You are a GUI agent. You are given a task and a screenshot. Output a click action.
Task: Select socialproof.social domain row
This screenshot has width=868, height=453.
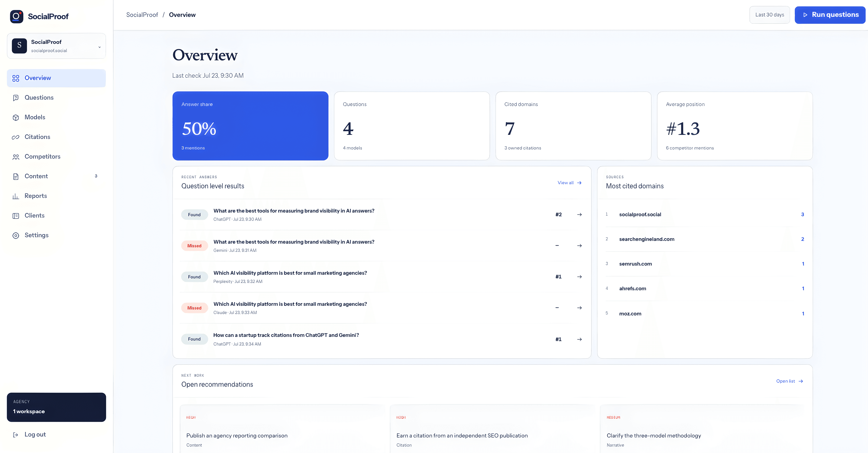coord(705,214)
